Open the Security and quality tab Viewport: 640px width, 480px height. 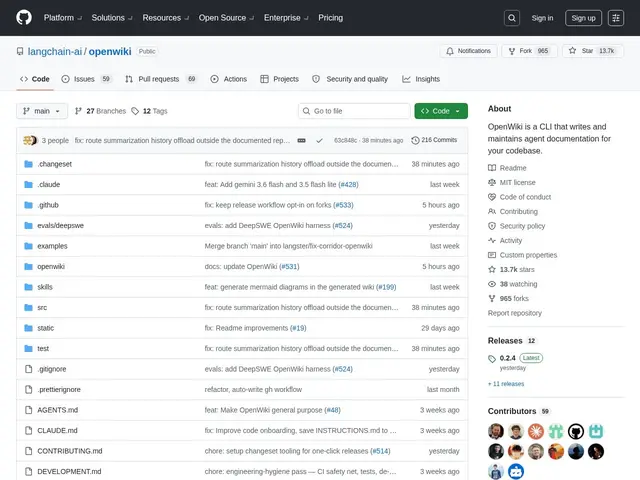click(x=350, y=79)
